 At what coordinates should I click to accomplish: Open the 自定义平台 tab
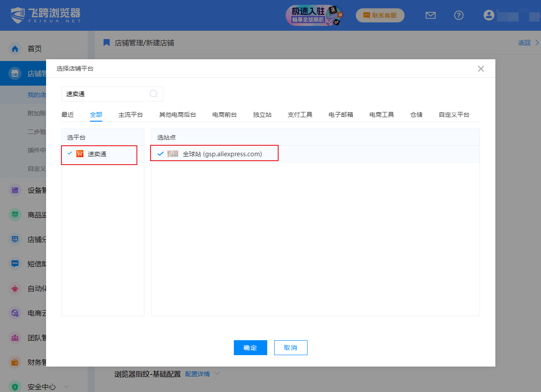click(454, 115)
